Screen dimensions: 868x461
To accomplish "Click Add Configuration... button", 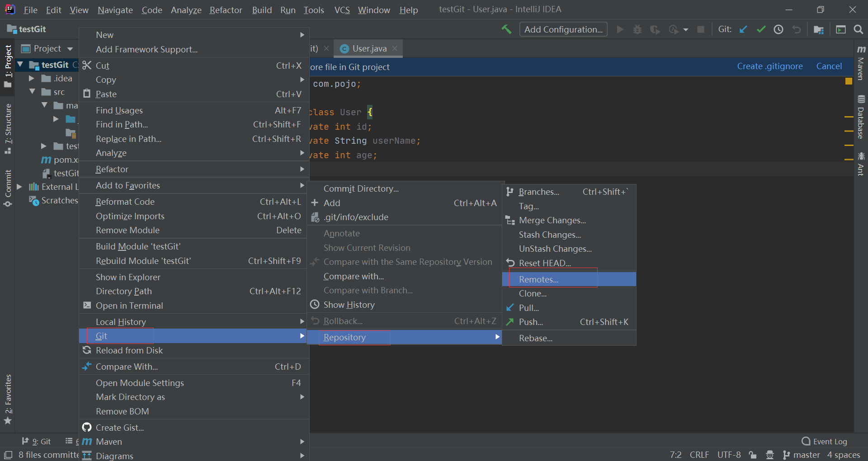I will (563, 29).
